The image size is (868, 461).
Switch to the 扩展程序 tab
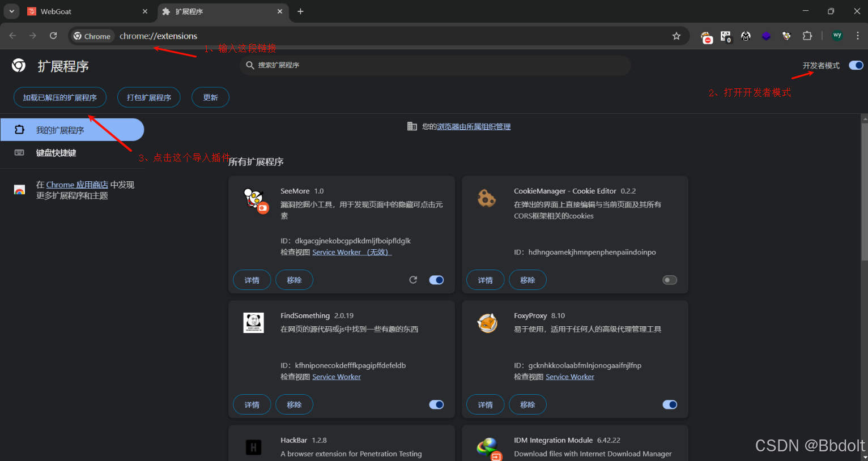click(222, 11)
